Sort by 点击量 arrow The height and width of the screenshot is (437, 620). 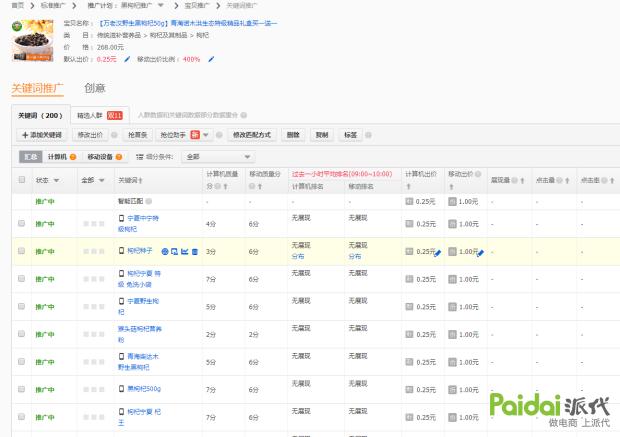coord(567,180)
